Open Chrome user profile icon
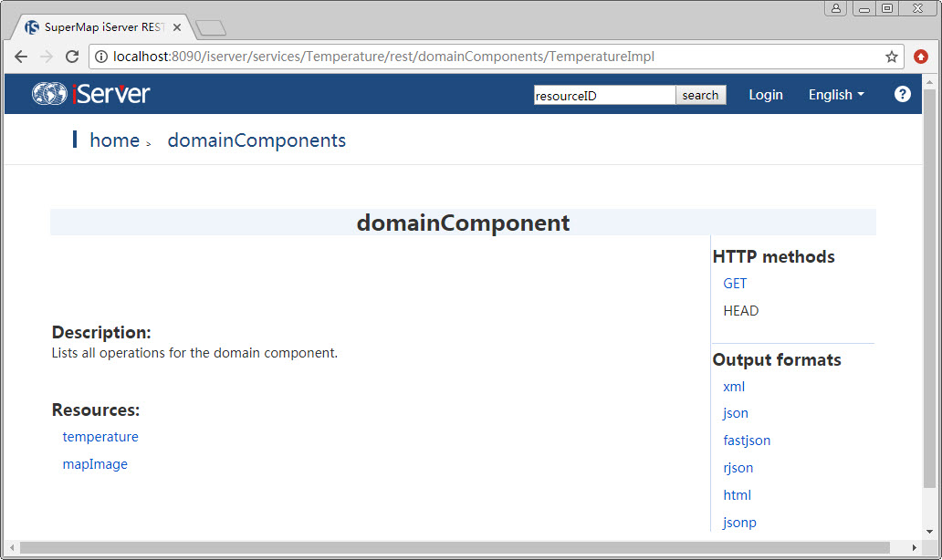The width and height of the screenshot is (942, 560). pyautogui.click(x=836, y=8)
